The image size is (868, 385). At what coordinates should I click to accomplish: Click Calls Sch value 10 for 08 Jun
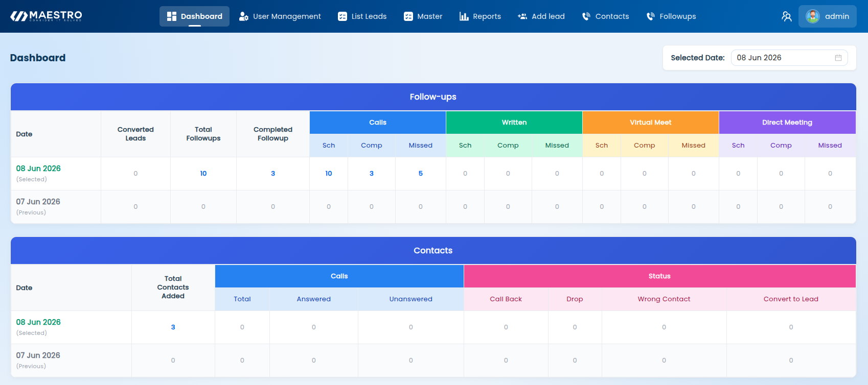click(x=329, y=174)
